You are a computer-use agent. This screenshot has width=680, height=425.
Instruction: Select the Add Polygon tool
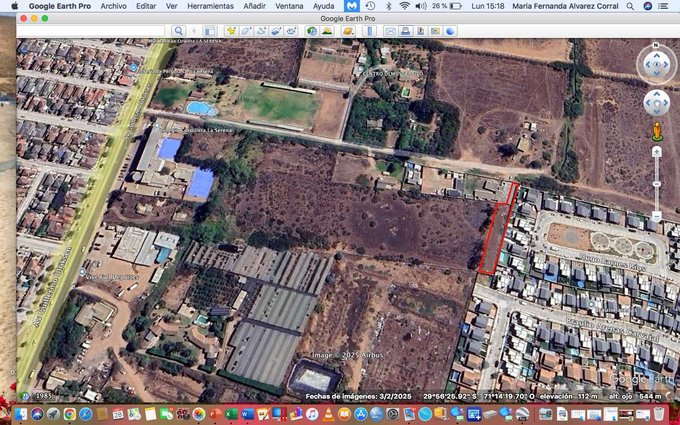246,31
